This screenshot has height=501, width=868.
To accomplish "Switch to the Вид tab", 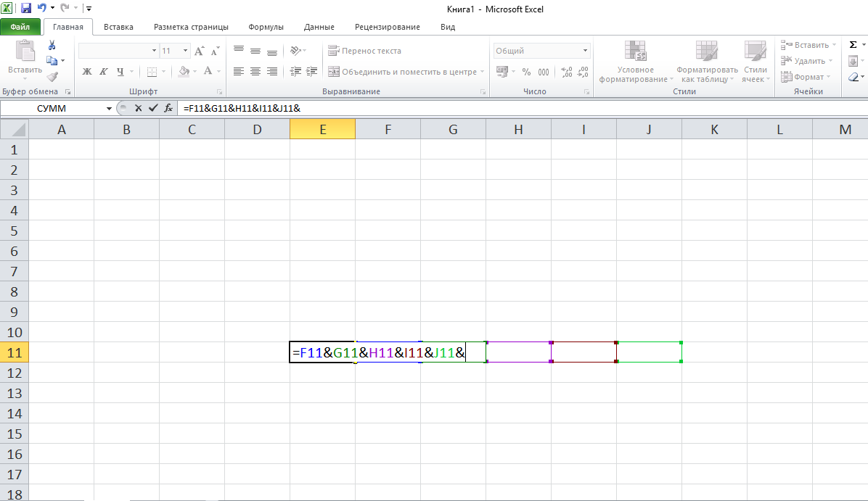I will [448, 27].
